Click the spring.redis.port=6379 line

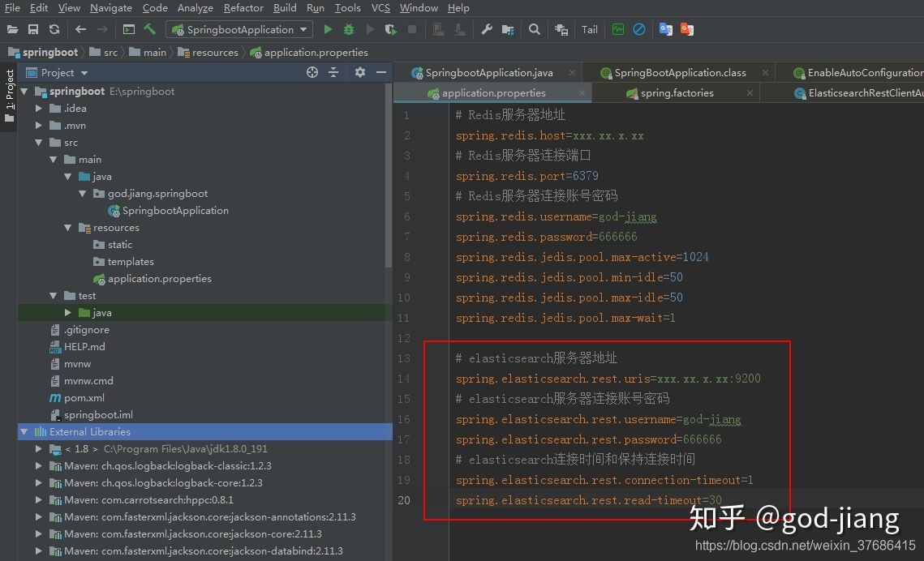526,176
